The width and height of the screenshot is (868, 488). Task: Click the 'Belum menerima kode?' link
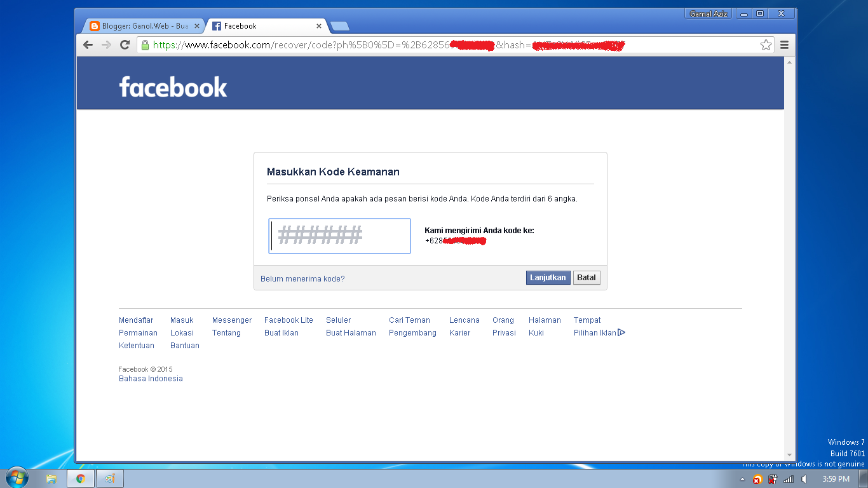point(302,279)
